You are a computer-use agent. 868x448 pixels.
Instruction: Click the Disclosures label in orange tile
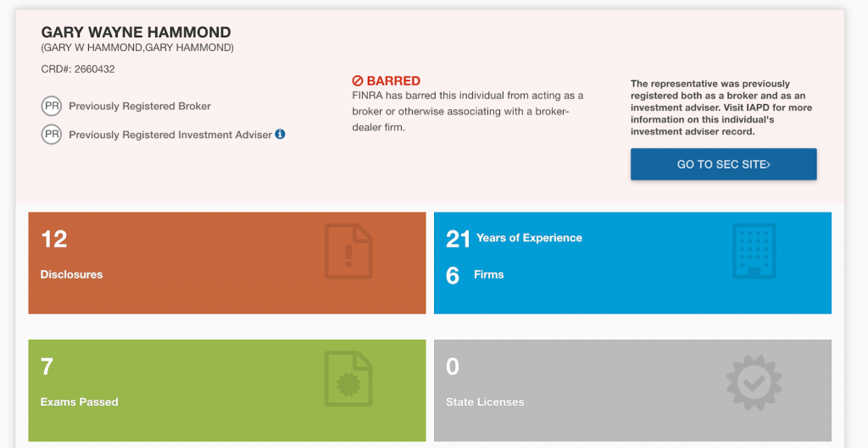tap(71, 274)
